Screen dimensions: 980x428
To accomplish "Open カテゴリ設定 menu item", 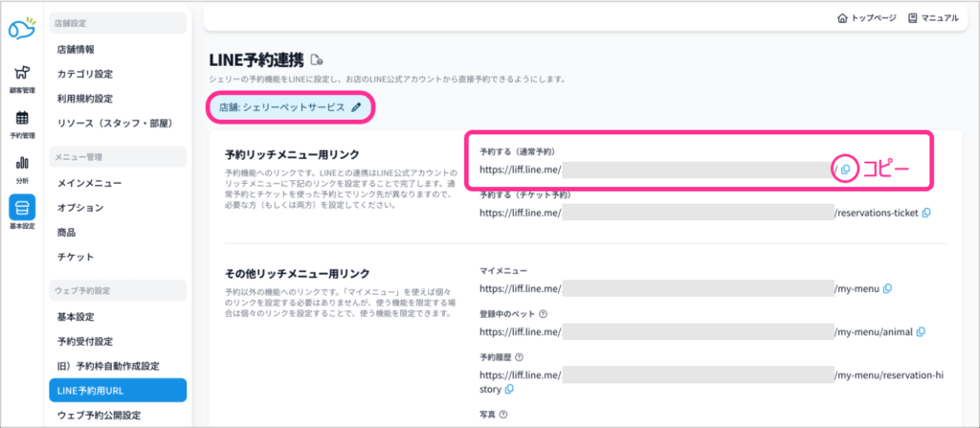I will (x=85, y=74).
